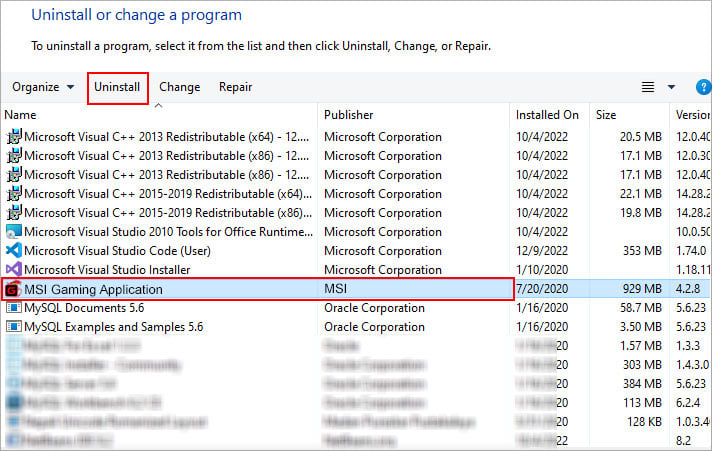Viewport: 712px width, 451px height.
Task: Click the 58.7 MB size value
Action: pyautogui.click(x=641, y=308)
